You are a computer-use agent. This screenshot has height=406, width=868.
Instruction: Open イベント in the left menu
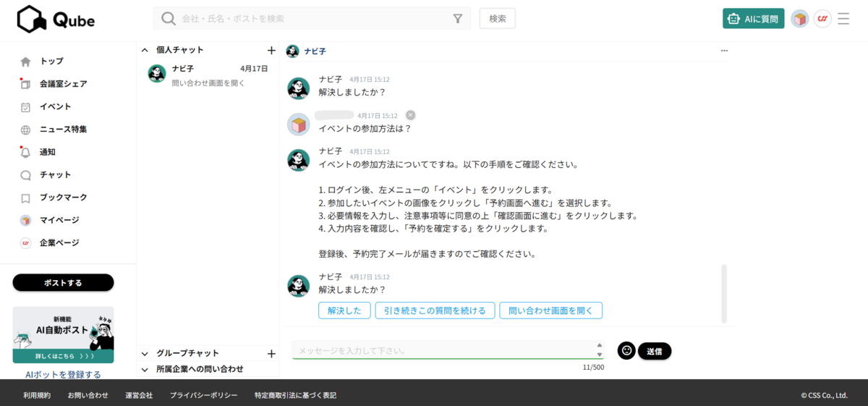coord(55,107)
